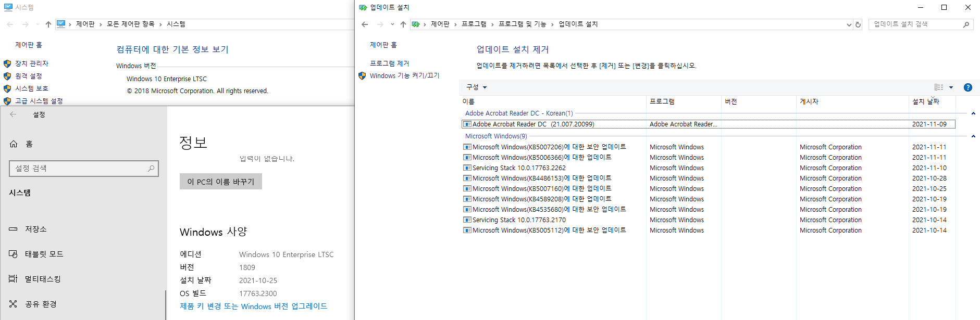980x320 pixels.
Task: Click search icon in 설정 검색 box
Action: pos(151,169)
